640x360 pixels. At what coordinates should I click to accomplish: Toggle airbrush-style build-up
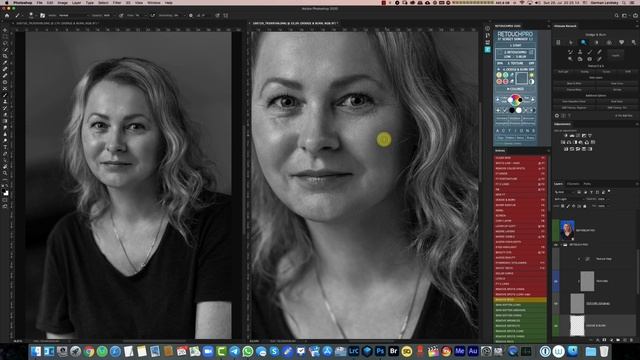pyautogui.click(x=152, y=16)
